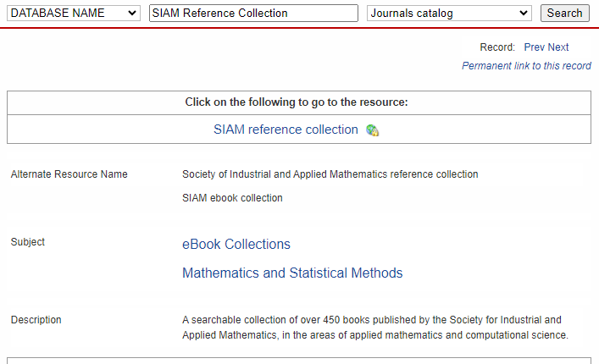
Task: Open the SIAM reference collection resource link
Action: [x=286, y=130]
